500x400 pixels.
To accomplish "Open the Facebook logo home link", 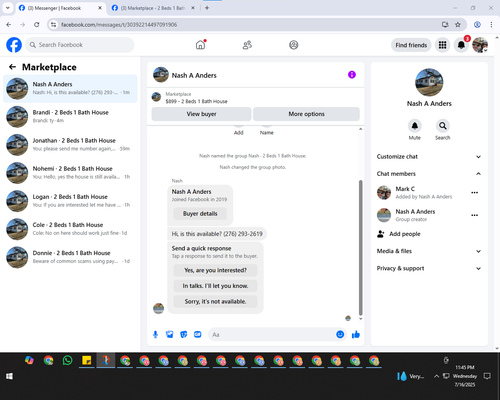I will point(14,45).
